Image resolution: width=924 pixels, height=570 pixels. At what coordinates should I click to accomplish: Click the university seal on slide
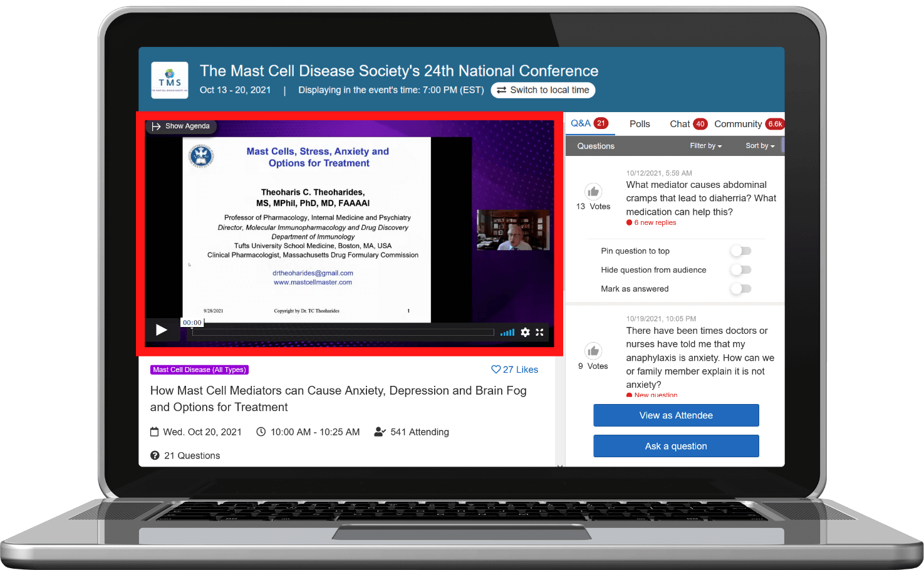coord(201,156)
